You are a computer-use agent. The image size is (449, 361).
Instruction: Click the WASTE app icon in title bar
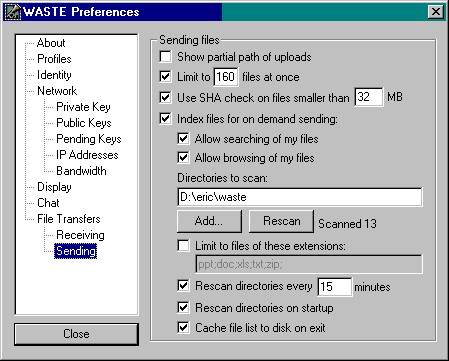[13, 12]
